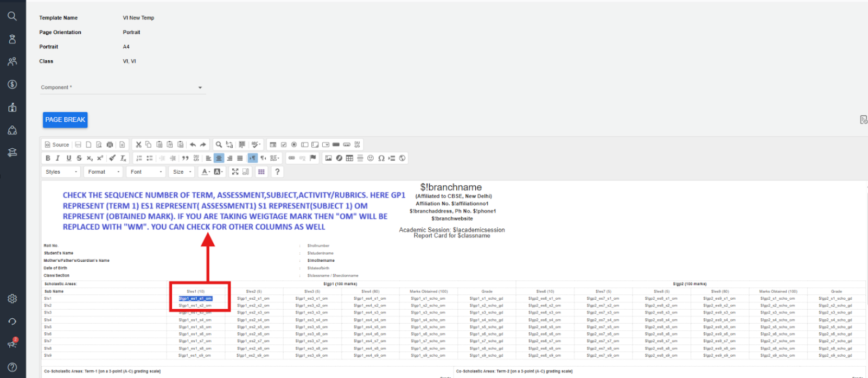Open the Size dropdown menu
This screenshot has width=868, height=378.
(x=182, y=172)
